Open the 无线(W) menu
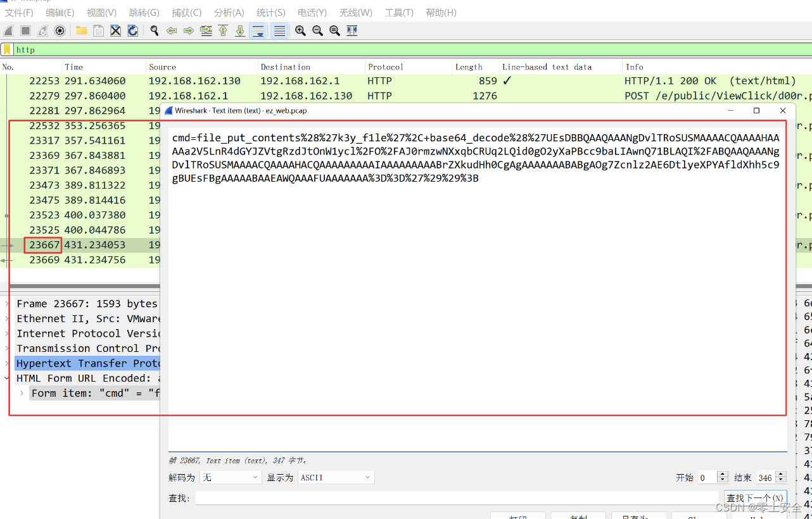The height and width of the screenshot is (519, 812). click(355, 13)
